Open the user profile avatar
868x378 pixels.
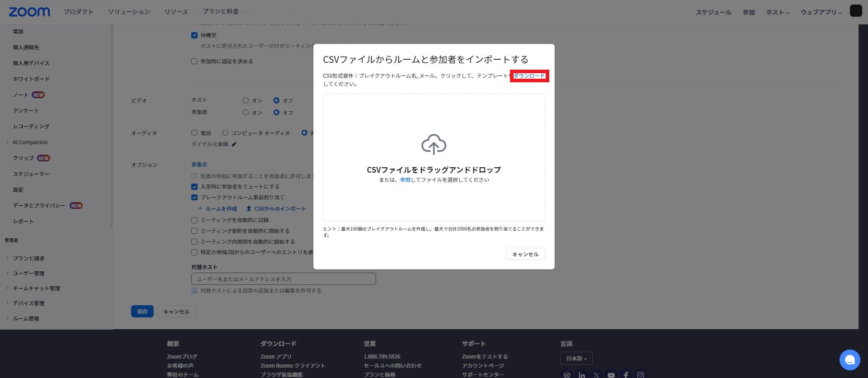click(x=856, y=11)
